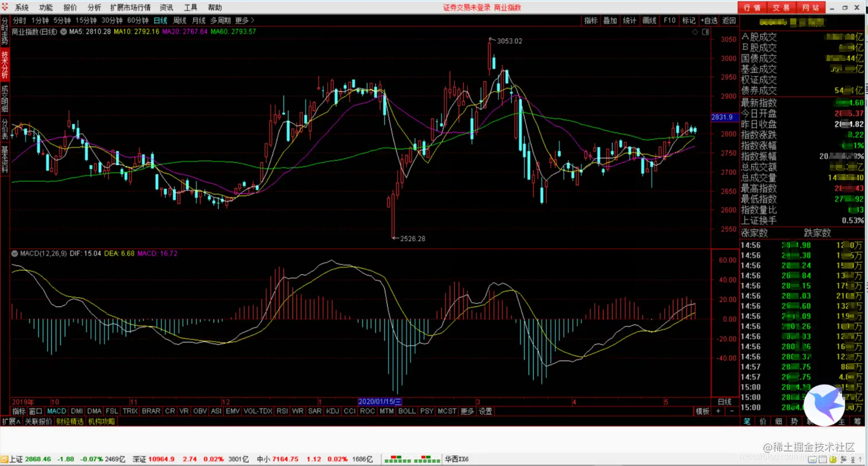The height and width of the screenshot is (466, 868).
Task: Open the 财经精选 link
Action: [69, 421]
